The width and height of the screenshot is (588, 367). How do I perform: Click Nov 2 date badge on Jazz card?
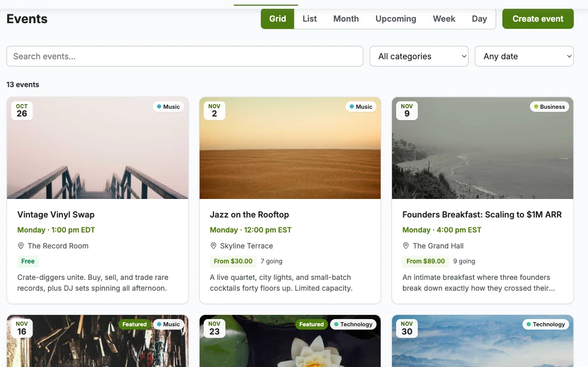(x=215, y=111)
